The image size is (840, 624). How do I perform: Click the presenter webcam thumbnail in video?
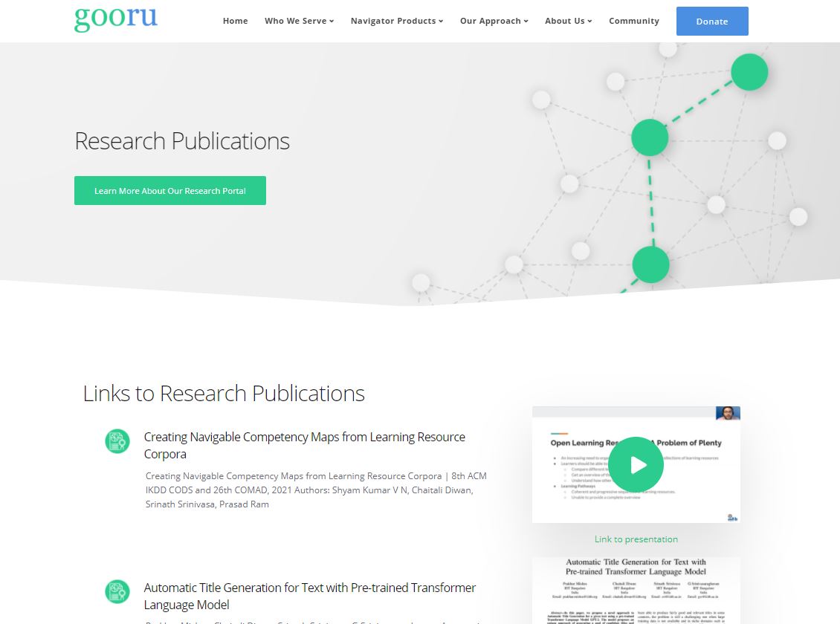728,413
